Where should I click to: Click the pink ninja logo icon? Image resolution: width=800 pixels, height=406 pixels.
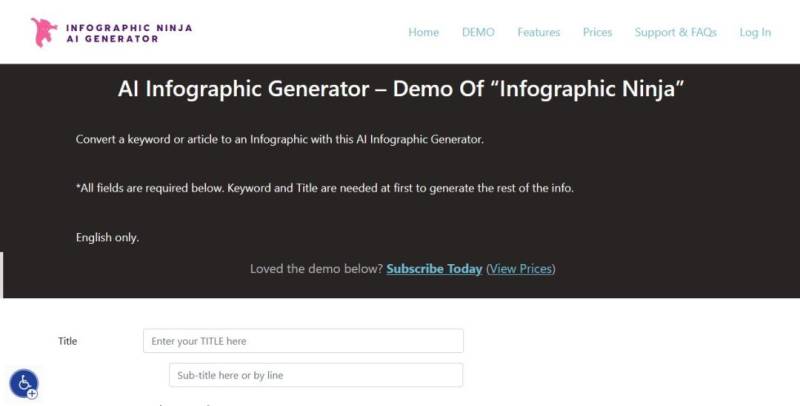click(44, 32)
